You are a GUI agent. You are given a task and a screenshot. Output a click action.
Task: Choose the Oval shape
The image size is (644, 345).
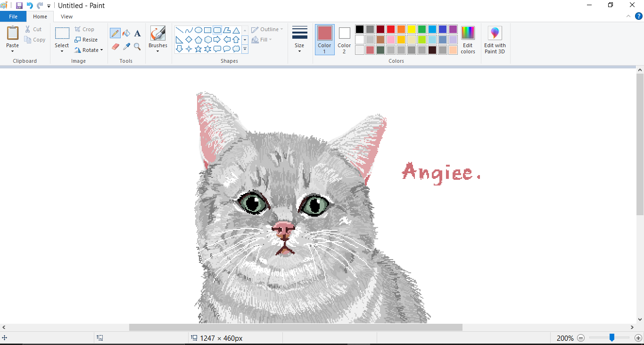(x=198, y=30)
